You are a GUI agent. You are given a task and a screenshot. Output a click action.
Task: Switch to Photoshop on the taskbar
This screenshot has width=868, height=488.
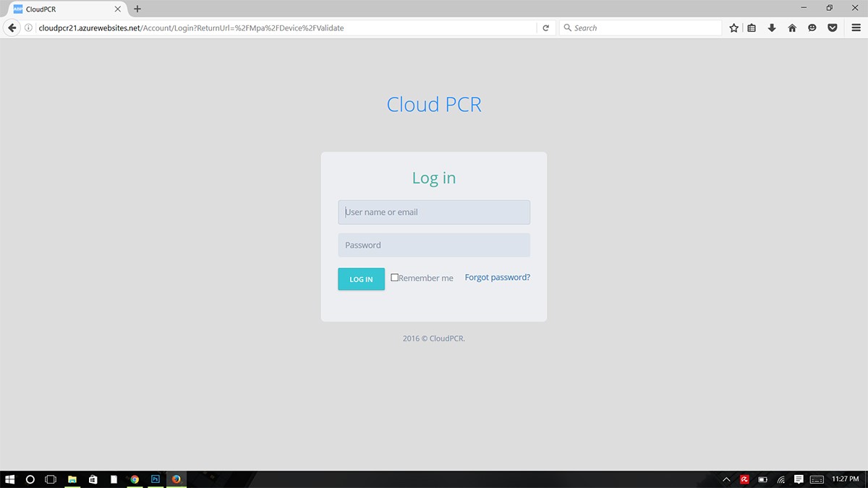[156, 479]
